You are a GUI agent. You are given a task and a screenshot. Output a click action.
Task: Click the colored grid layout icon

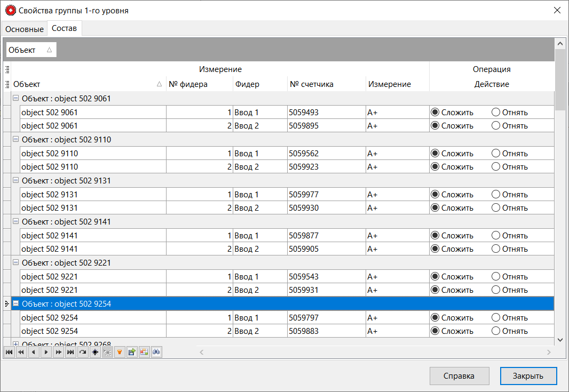[x=144, y=352]
